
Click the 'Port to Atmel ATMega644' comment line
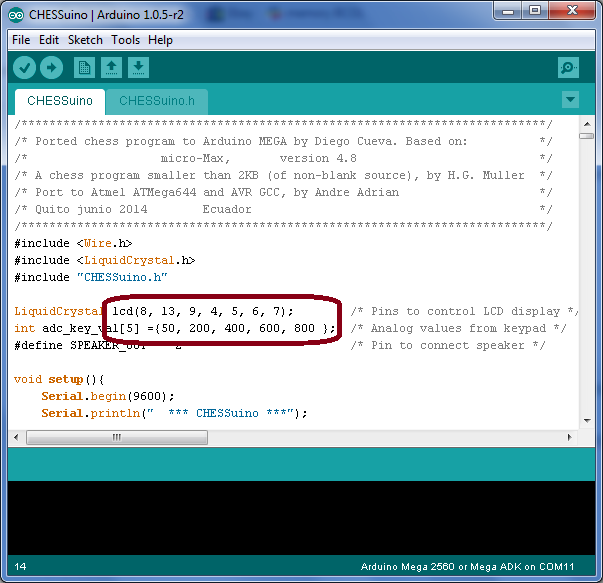click(284, 192)
